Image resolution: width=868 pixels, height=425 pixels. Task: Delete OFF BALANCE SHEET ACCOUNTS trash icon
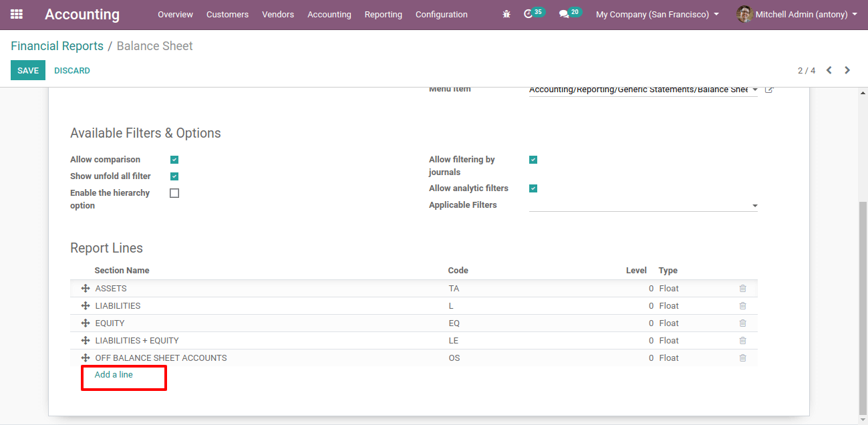[742, 358]
